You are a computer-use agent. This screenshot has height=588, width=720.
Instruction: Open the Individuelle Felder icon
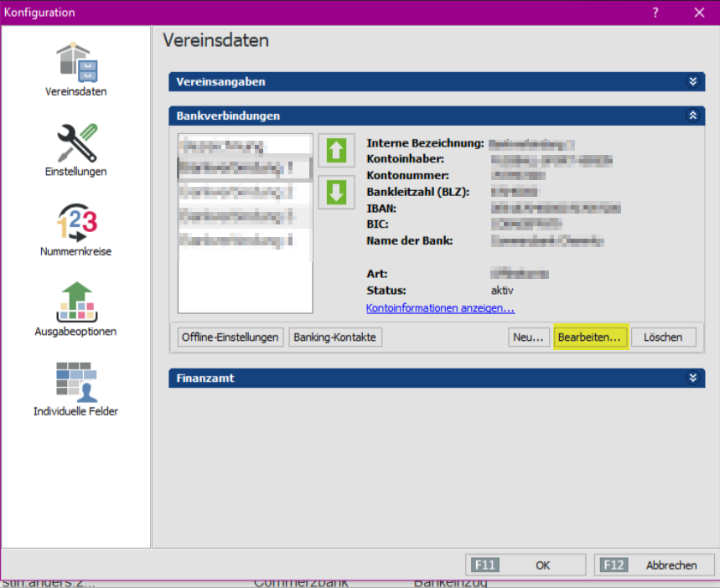point(76,382)
